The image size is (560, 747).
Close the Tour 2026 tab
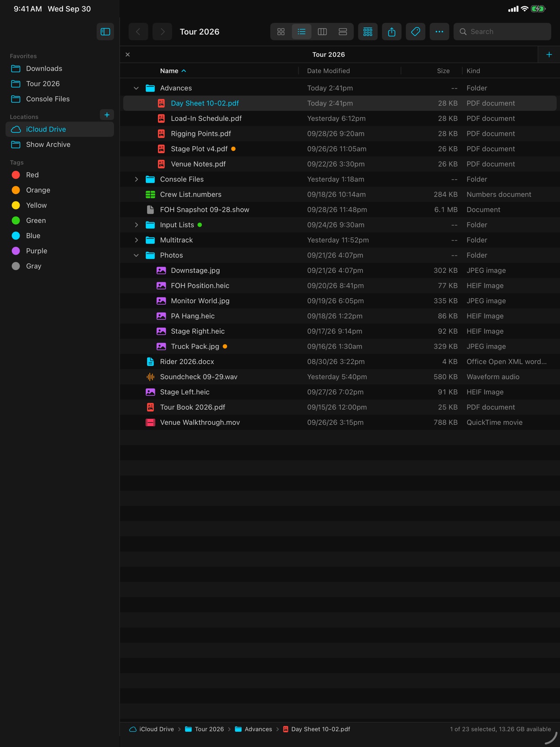[128, 55]
